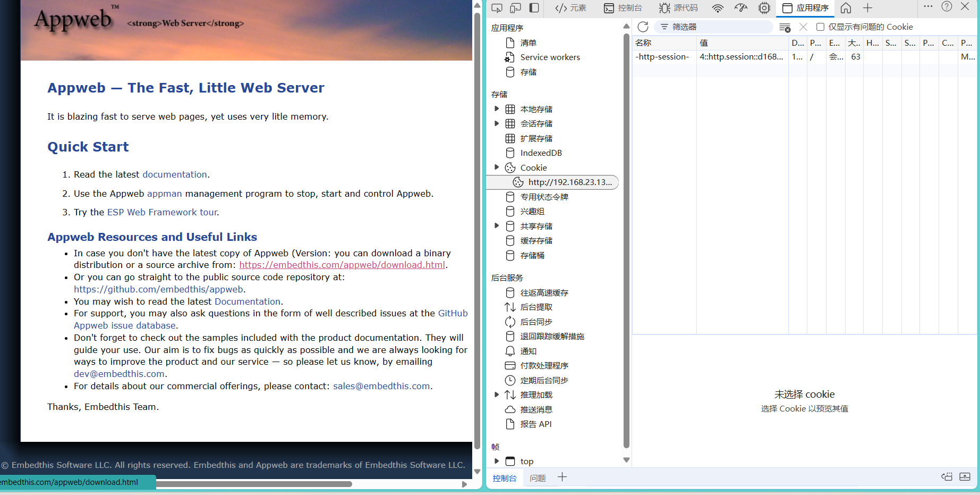
Task: Refresh the cookie table
Action: click(643, 27)
